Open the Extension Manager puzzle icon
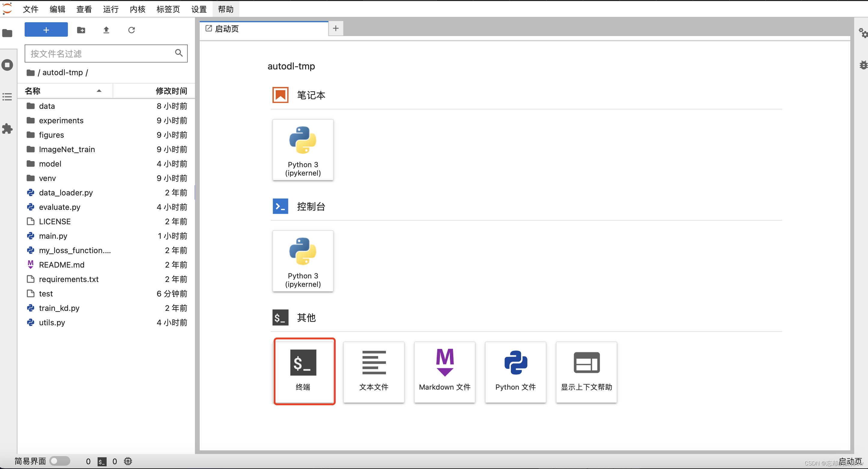The height and width of the screenshot is (469, 868). [x=8, y=129]
